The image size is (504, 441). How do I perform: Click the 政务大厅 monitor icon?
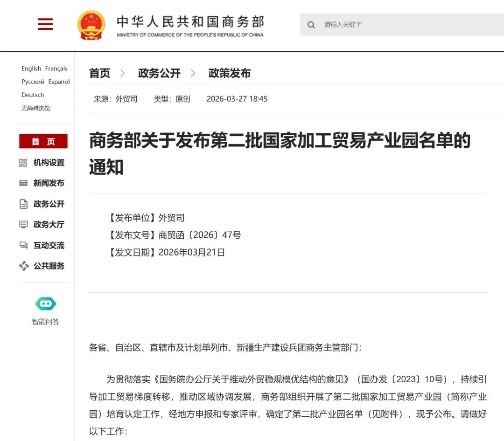23,225
